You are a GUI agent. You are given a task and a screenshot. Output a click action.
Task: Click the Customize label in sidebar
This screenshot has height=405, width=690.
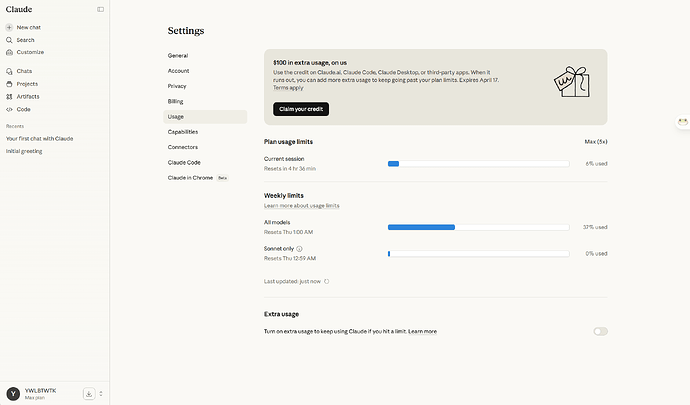(30, 52)
